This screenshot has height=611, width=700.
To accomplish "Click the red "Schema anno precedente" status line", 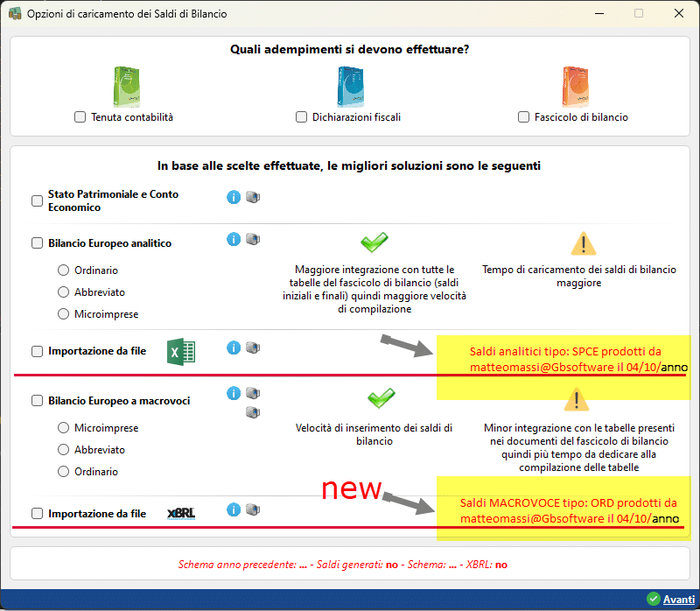I will click(x=342, y=565).
